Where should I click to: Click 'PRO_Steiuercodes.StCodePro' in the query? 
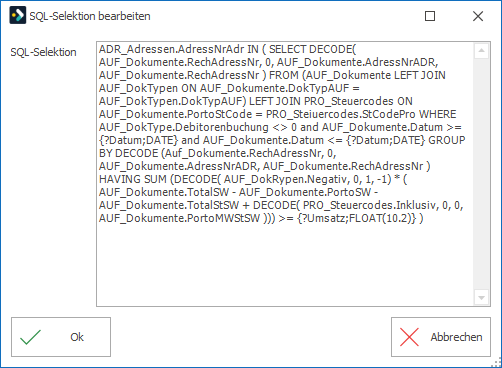coord(341,114)
